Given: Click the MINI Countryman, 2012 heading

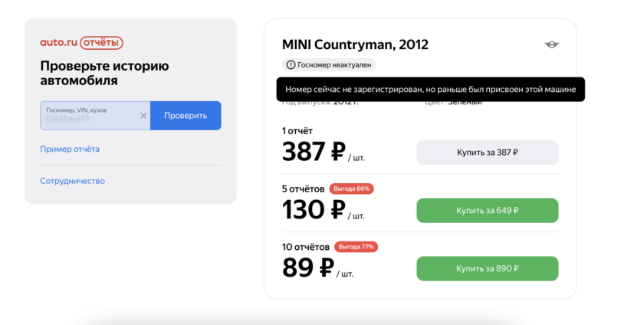Looking at the screenshot, I should 355,44.
